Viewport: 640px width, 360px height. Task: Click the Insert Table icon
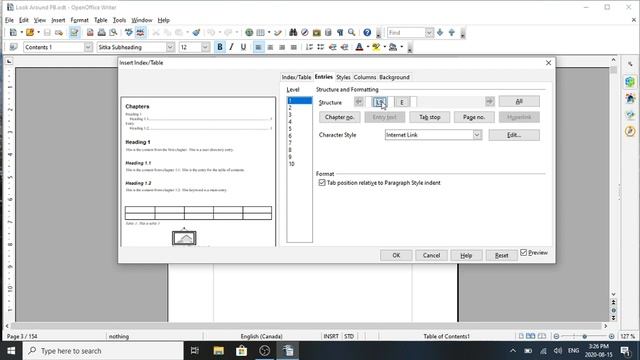[x=260, y=33]
